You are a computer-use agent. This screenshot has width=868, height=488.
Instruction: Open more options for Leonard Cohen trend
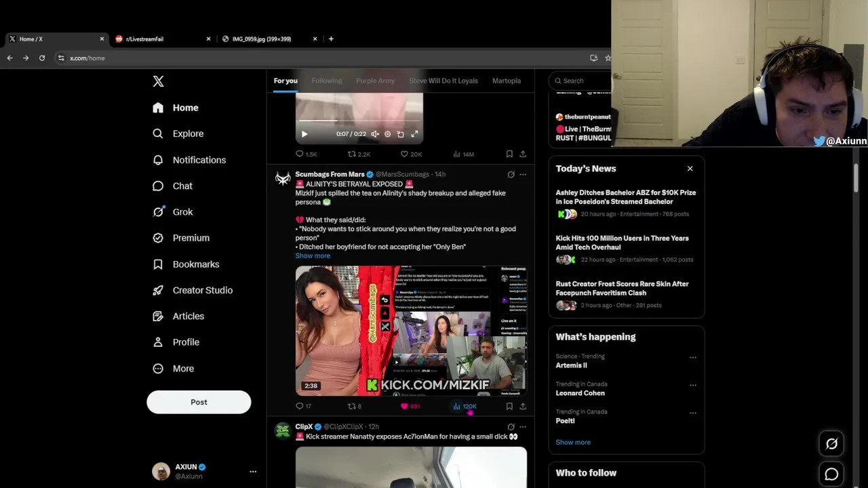pyautogui.click(x=692, y=385)
